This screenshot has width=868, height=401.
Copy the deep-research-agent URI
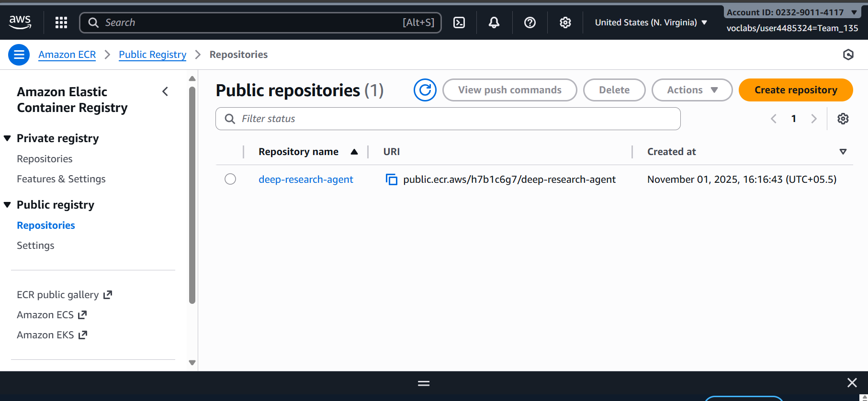pos(392,179)
